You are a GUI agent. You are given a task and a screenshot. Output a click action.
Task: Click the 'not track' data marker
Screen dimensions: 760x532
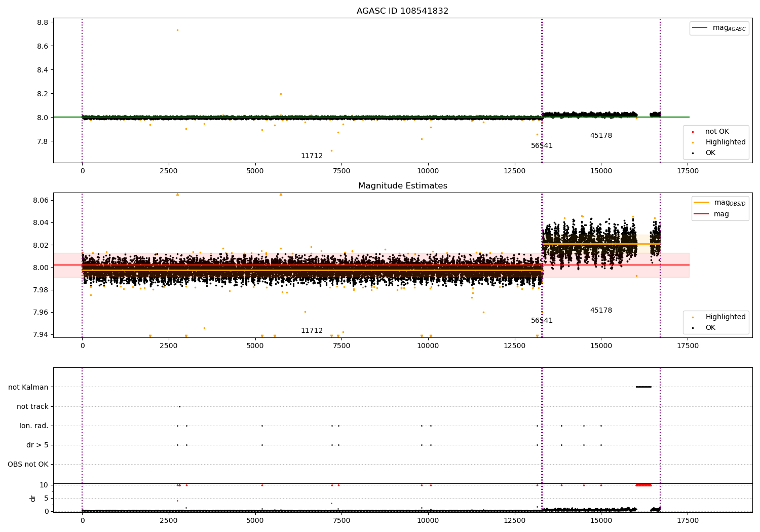coord(179,406)
